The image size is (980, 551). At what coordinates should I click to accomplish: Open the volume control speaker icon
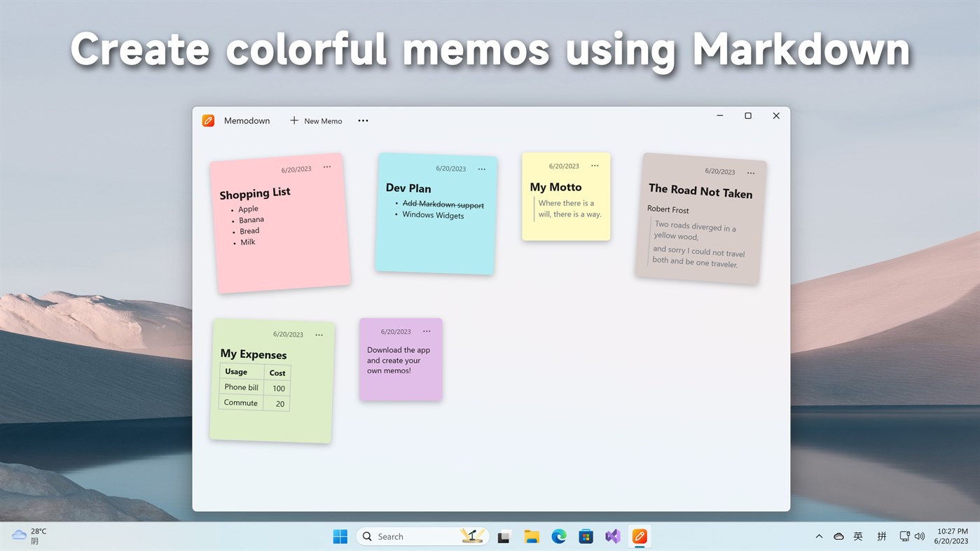click(920, 536)
